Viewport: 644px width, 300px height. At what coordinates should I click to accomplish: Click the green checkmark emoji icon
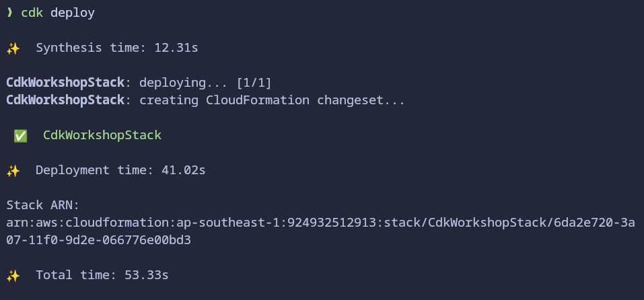tap(21, 135)
